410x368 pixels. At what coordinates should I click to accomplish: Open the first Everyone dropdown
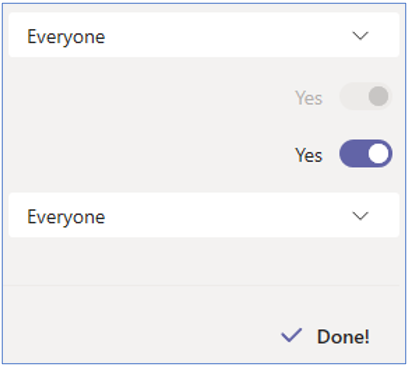point(204,35)
